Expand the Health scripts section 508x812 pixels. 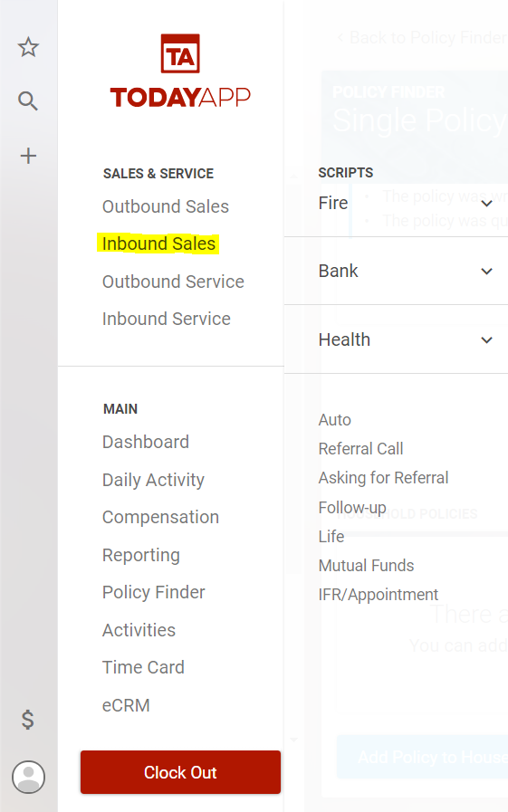click(x=396, y=339)
